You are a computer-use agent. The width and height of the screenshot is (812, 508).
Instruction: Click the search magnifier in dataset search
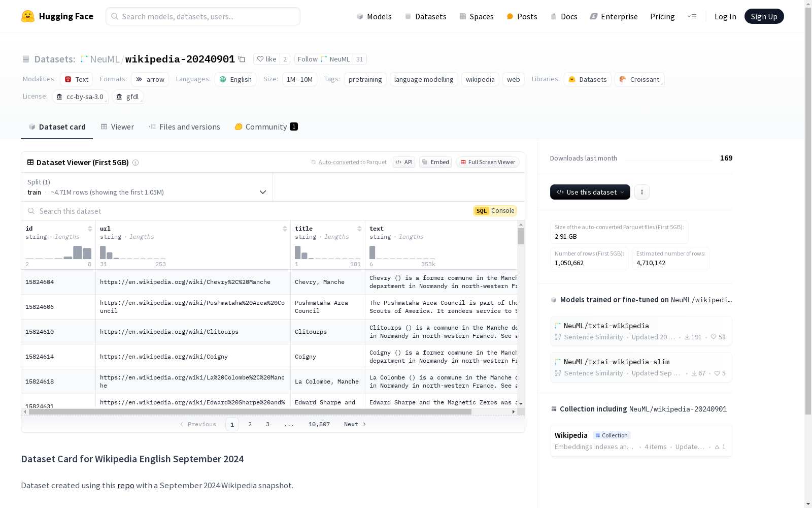coord(31,211)
